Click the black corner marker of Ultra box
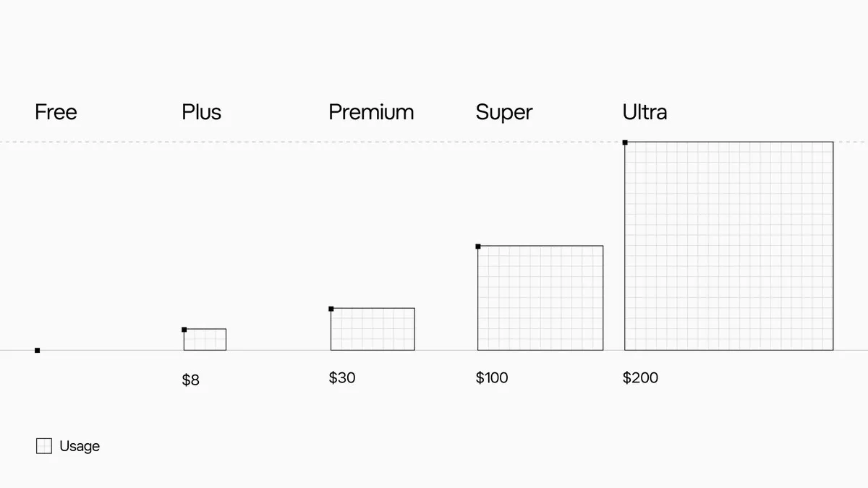 625,142
